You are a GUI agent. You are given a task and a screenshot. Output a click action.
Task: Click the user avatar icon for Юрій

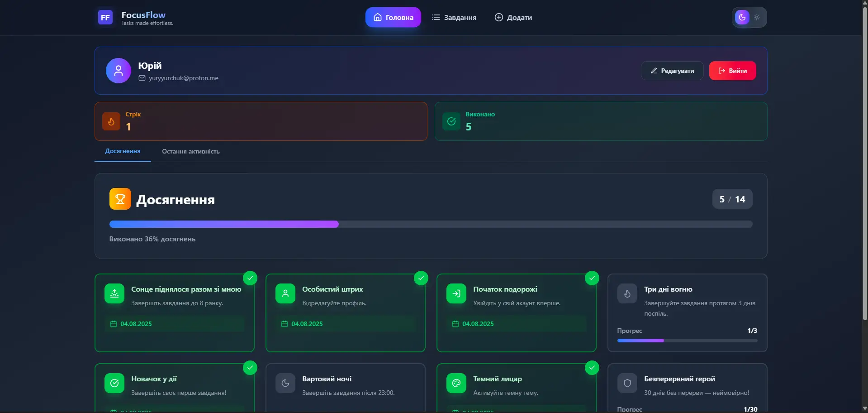[119, 71]
